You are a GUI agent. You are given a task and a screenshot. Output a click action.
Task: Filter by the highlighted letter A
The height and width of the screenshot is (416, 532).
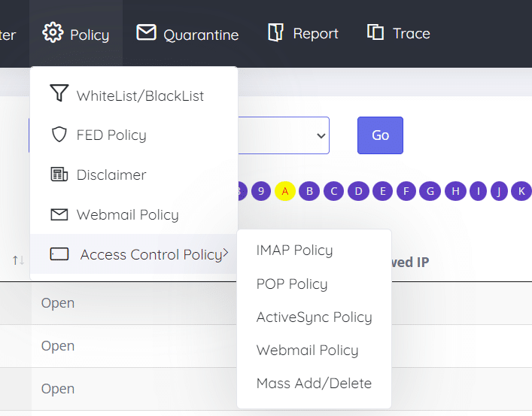[284, 191]
